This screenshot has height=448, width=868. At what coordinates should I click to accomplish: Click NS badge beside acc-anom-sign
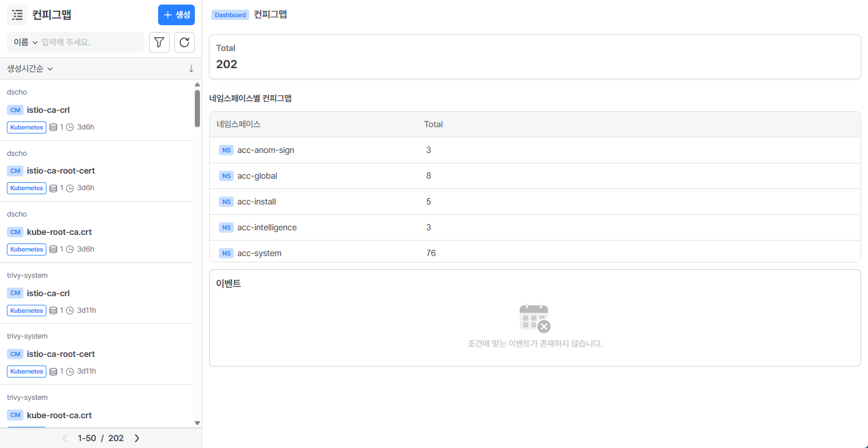click(x=227, y=150)
